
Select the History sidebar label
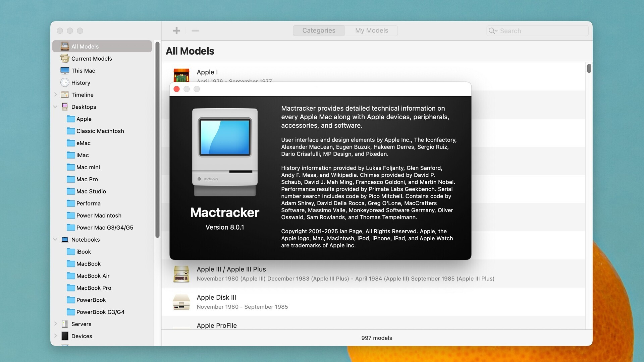coord(81,82)
